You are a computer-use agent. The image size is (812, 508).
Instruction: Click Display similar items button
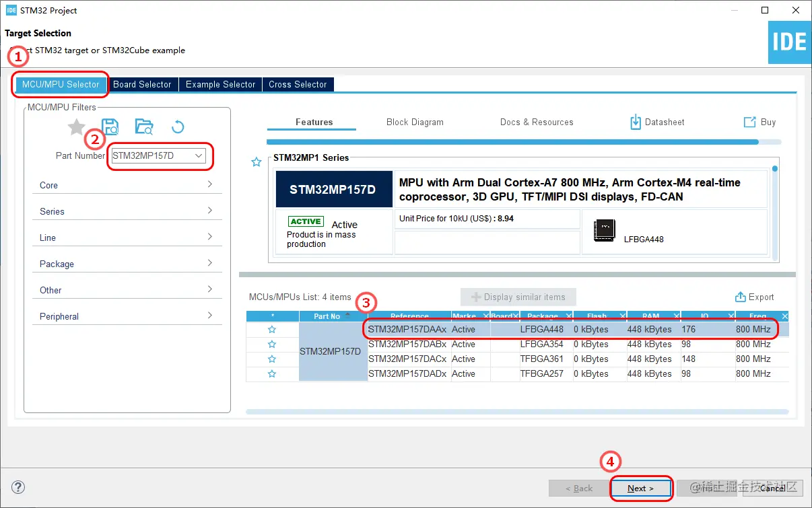tap(518, 297)
